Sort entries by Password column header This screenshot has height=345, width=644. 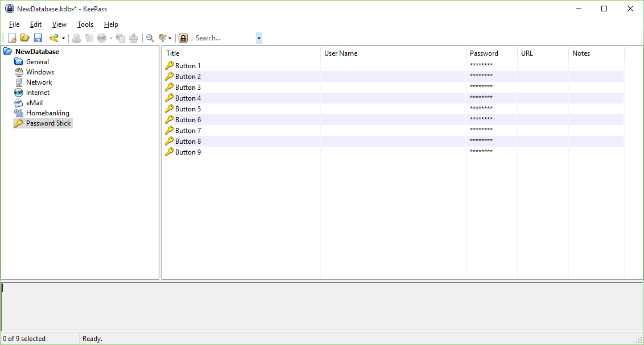492,53
